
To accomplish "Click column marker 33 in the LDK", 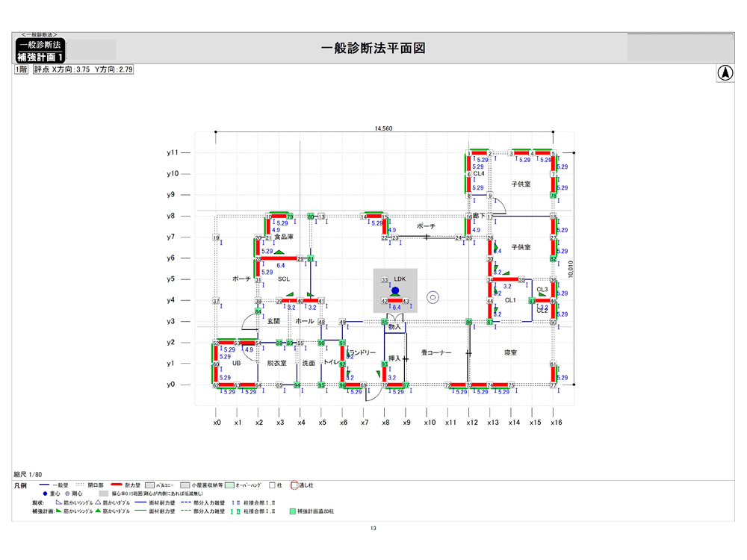I will point(385,280).
